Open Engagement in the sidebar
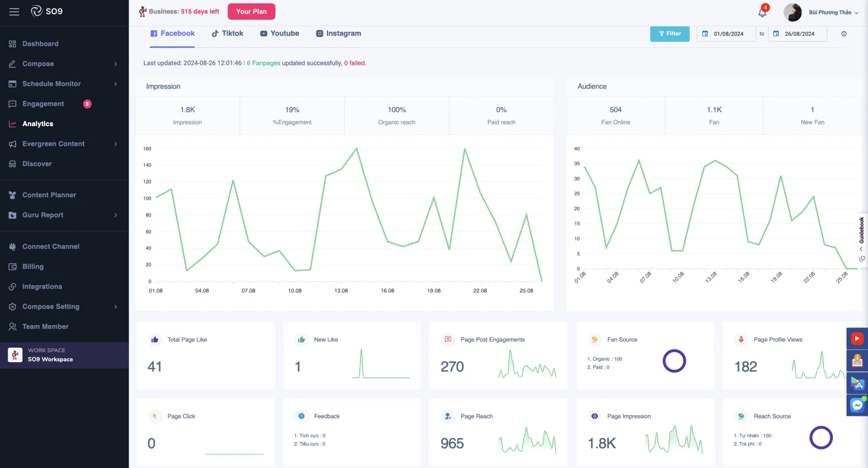Image resolution: width=868 pixels, height=468 pixels. 43,104
